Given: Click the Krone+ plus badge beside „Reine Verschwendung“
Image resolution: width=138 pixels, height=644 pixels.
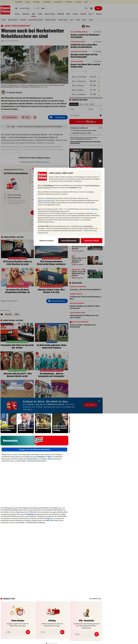Looking at the screenshot, I should [x=2, y=26].
